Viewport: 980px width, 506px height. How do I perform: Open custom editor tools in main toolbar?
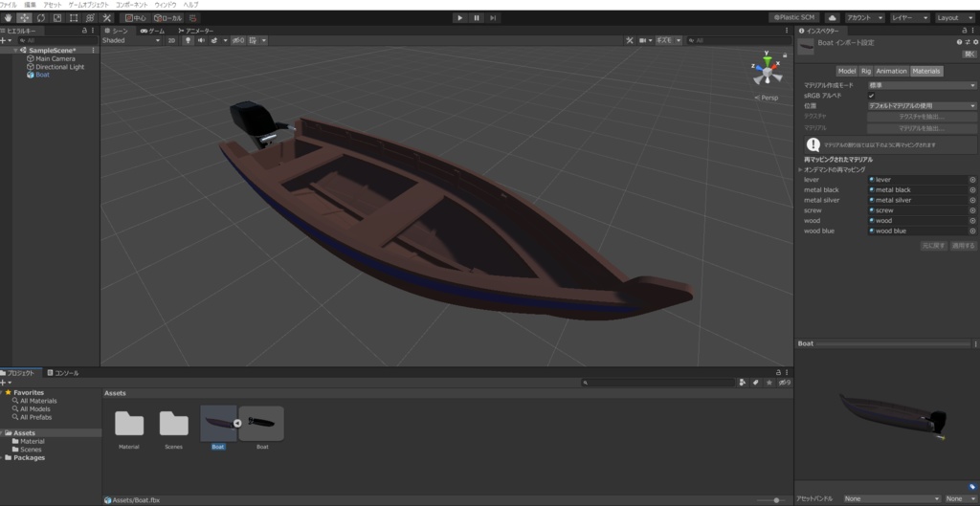coord(107,18)
